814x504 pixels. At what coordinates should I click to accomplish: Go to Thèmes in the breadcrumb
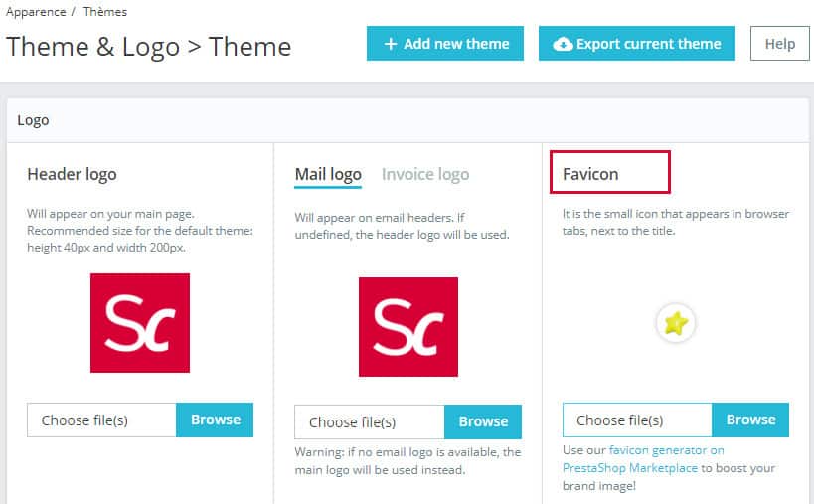tap(105, 12)
